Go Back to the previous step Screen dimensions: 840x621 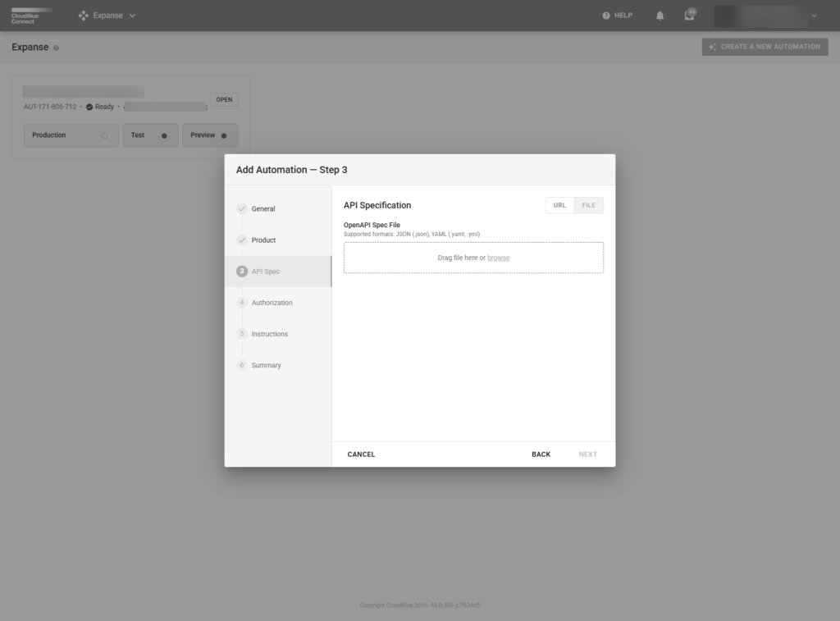coord(541,454)
